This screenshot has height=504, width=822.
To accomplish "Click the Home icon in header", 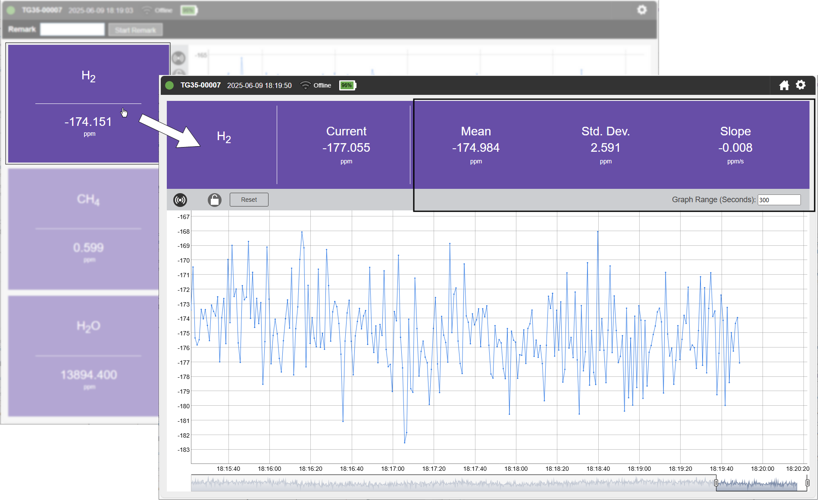I will (784, 85).
